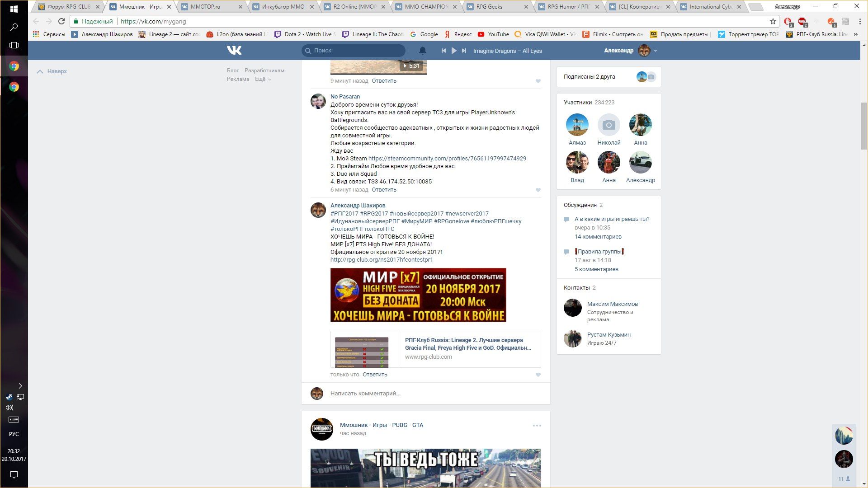Play the Imagine Dragons track
The height and width of the screenshot is (488, 868).
coord(454,51)
